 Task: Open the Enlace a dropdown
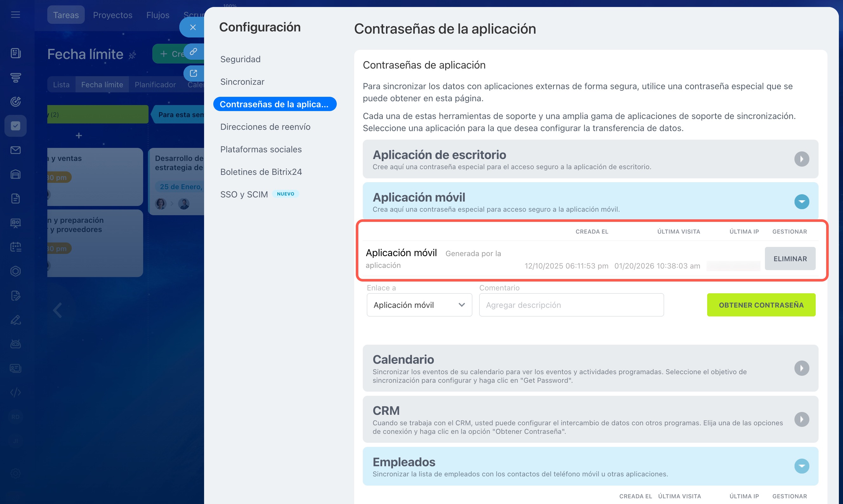(419, 305)
